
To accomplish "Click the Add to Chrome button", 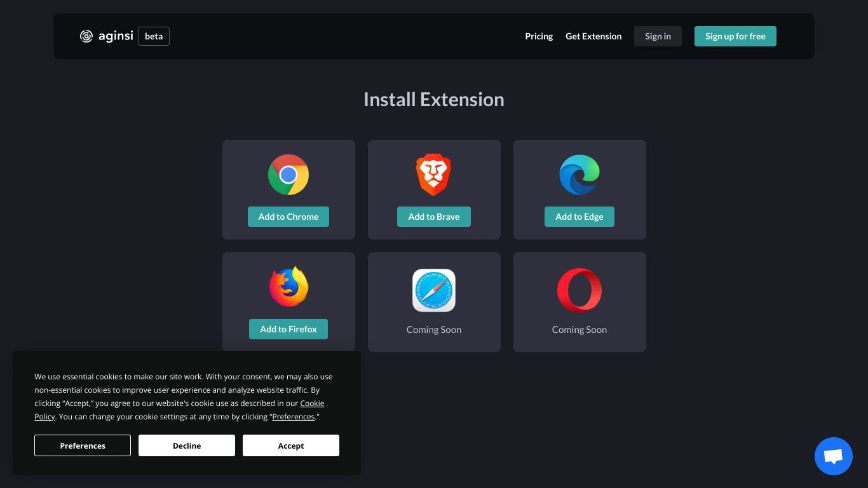I will (x=288, y=217).
